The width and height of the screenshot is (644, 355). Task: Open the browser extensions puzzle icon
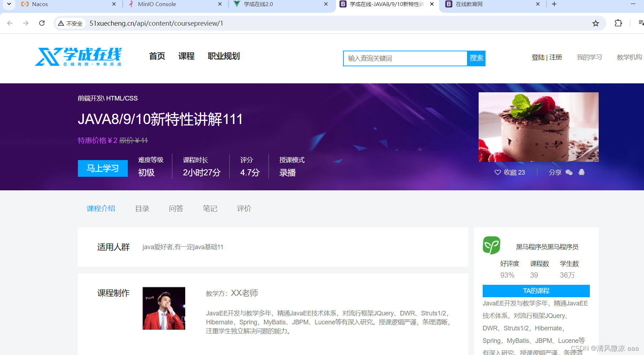pyautogui.click(x=618, y=23)
